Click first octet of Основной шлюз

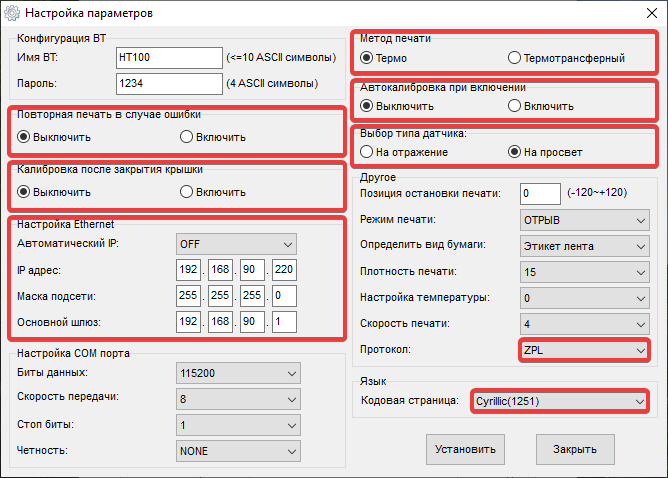(188, 322)
